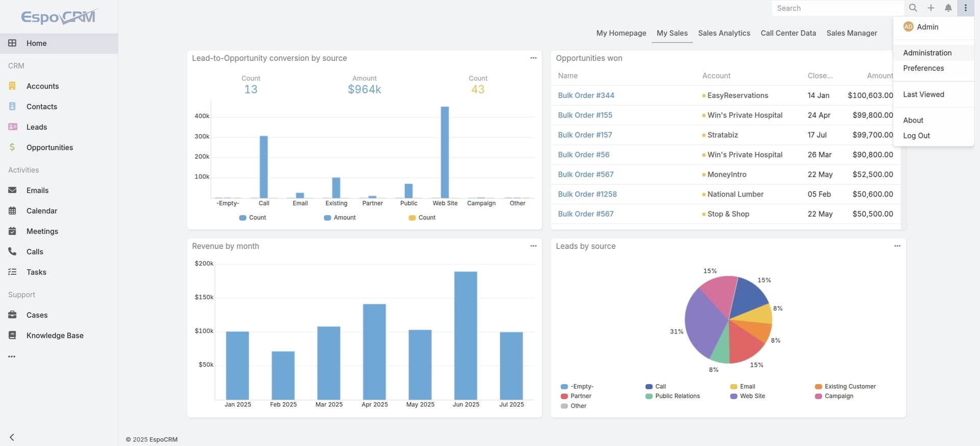The height and width of the screenshot is (446, 980).
Task: Open the Bulk Order #344 opportunity link
Action: point(586,96)
